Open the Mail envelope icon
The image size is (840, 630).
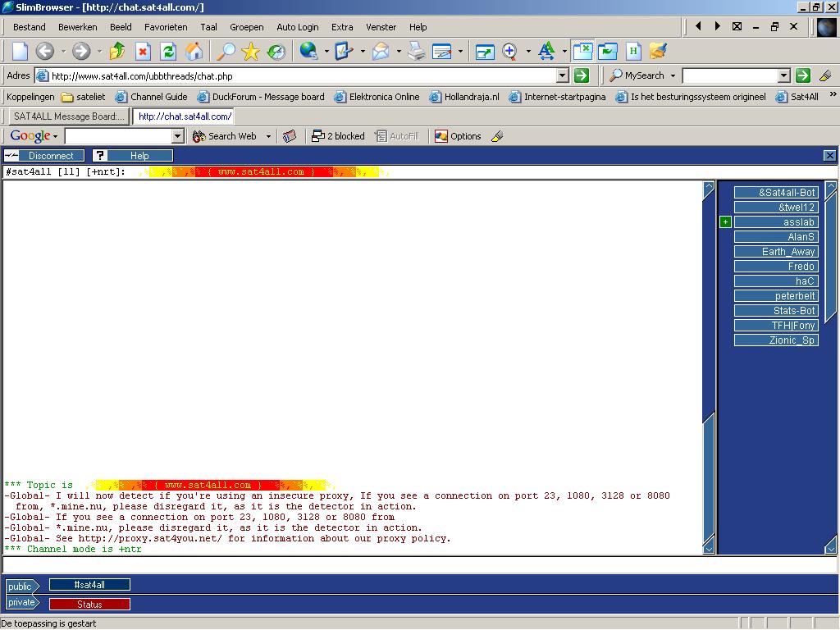pos(381,52)
